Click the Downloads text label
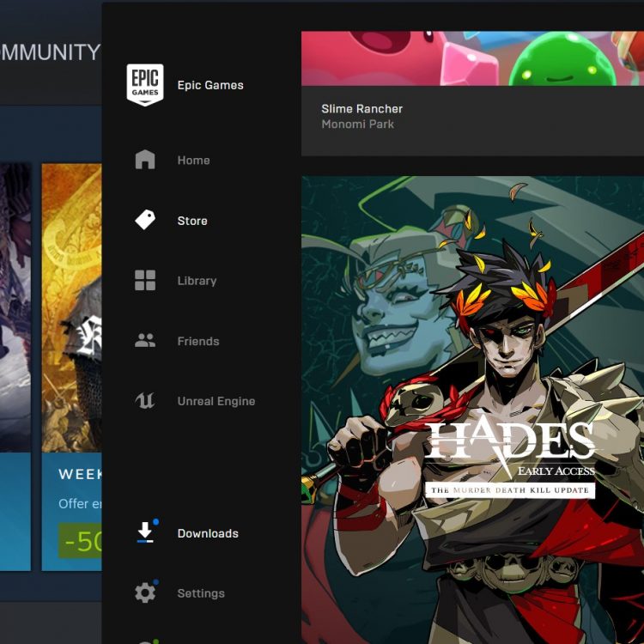This screenshot has width=644, height=644. click(208, 533)
